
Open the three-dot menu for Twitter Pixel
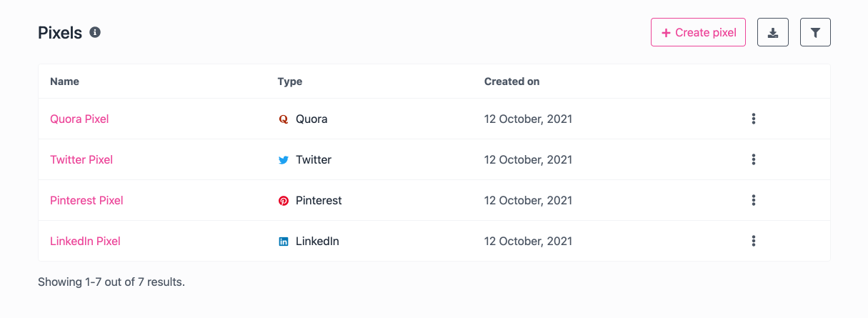(754, 159)
